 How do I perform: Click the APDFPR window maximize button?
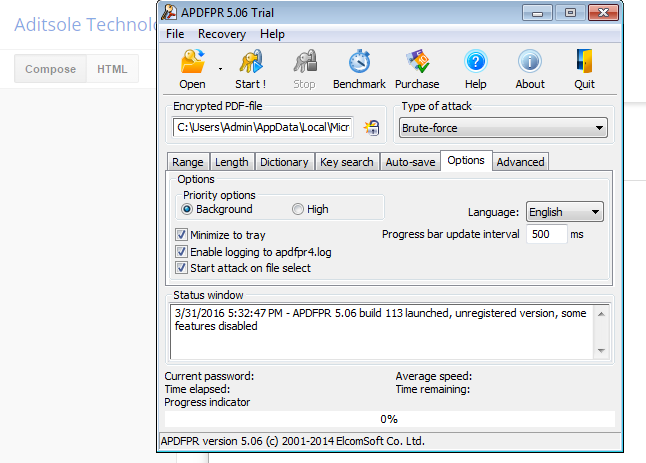point(570,13)
